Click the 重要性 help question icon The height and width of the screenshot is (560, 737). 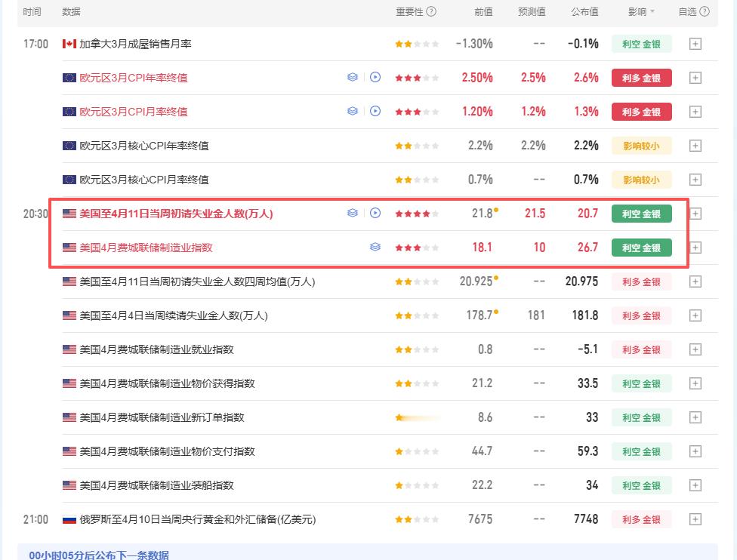click(431, 12)
